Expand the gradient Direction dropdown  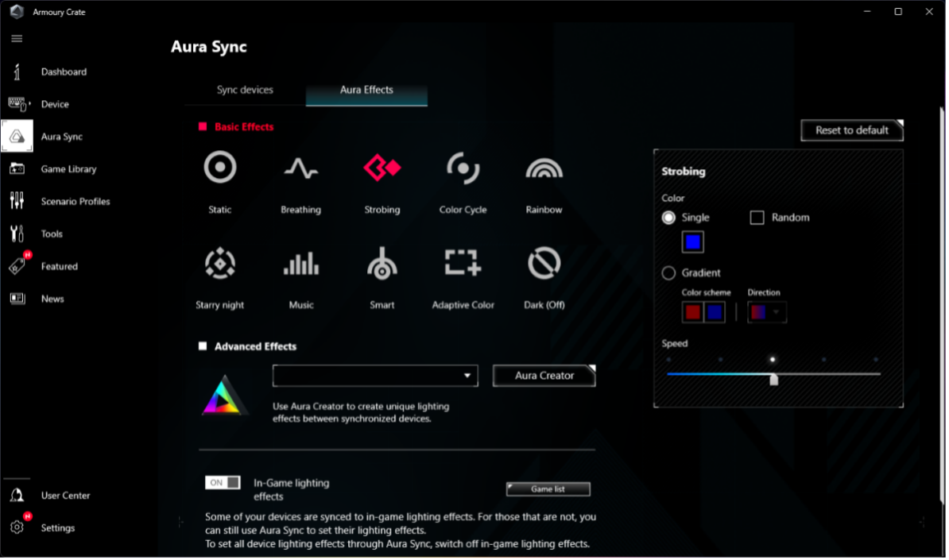tap(767, 313)
